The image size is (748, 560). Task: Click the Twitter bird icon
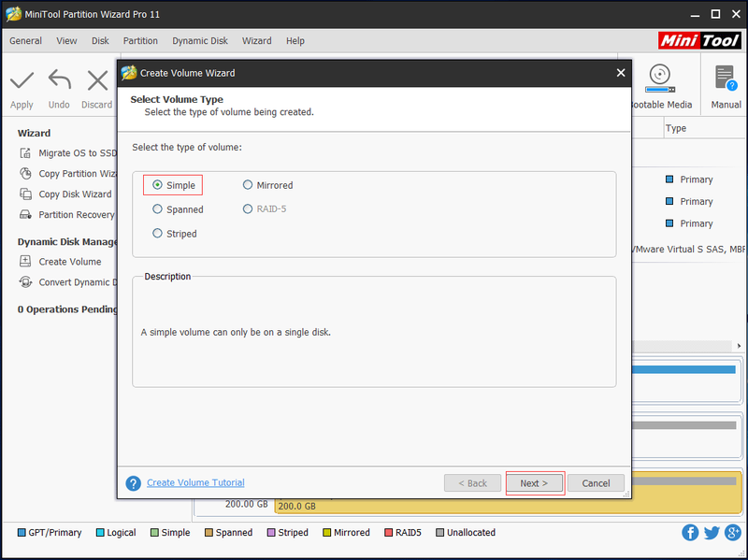tap(712, 532)
